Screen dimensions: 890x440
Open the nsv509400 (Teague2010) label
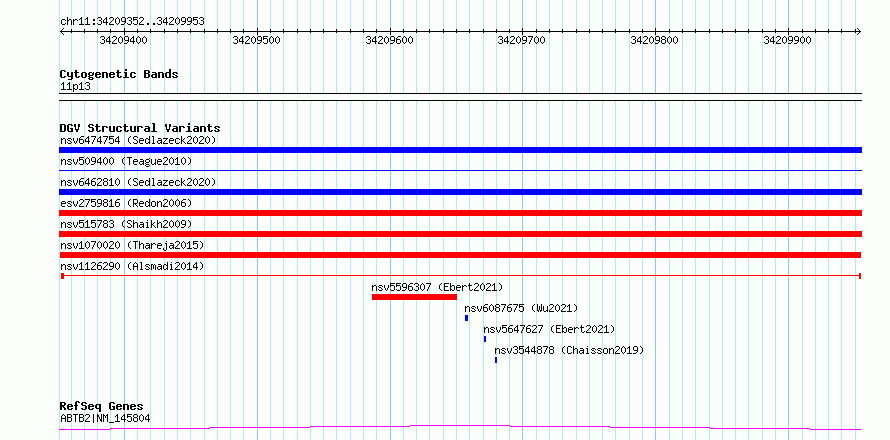126,161
